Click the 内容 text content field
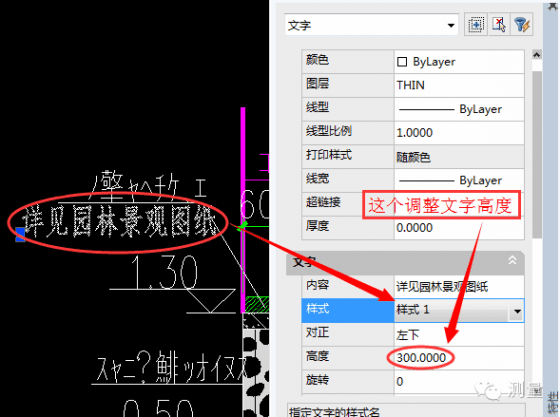 click(x=459, y=286)
